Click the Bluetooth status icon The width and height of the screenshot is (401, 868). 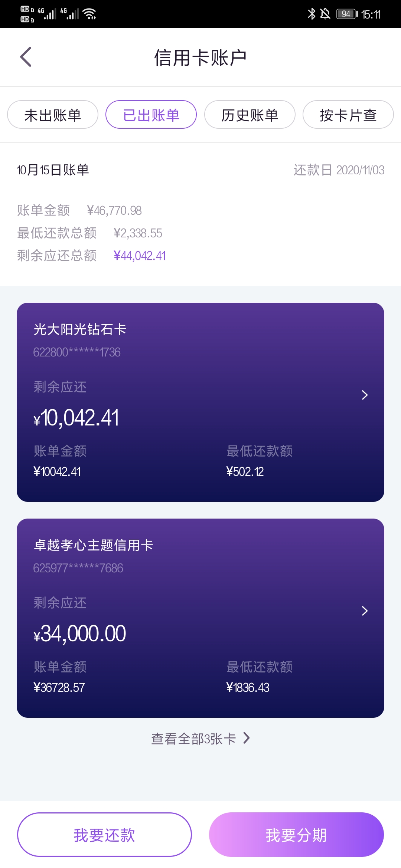(x=312, y=14)
